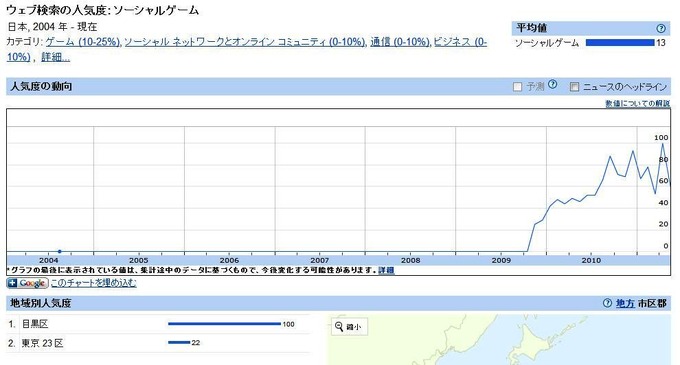
Task: Click the 縮小 magnifier zoom-out icon
Action: click(339, 326)
